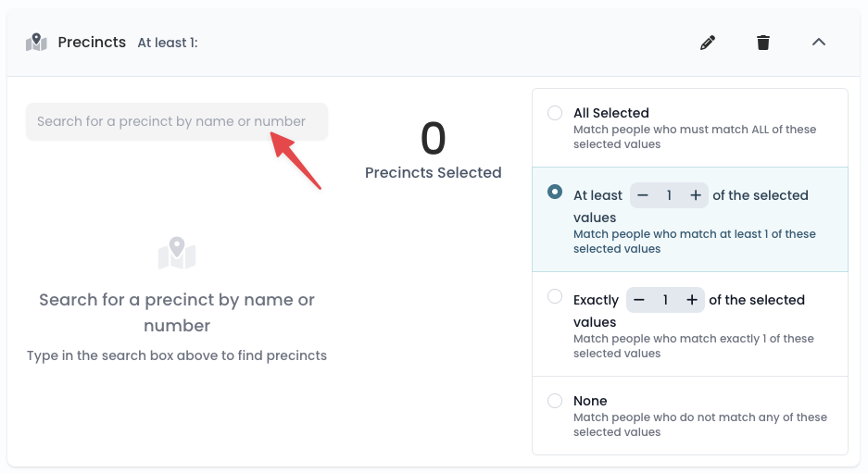Click the Precincts map pin header icon
The height and width of the screenshot is (473, 868).
pos(36,42)
